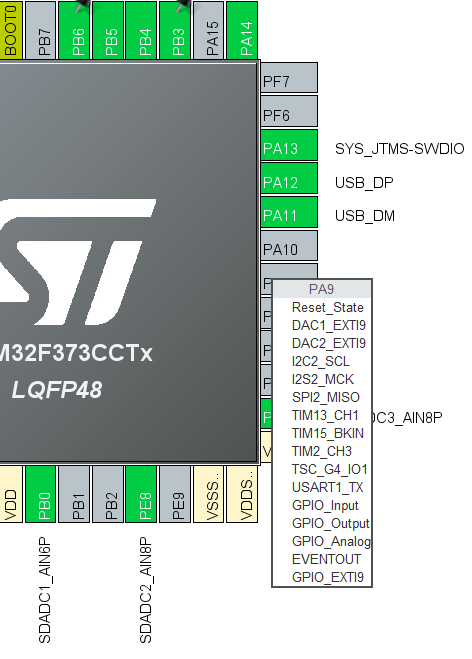Click bottom pin PB0
Viewport: 472px width, 659px height.
tap(41, 494)
